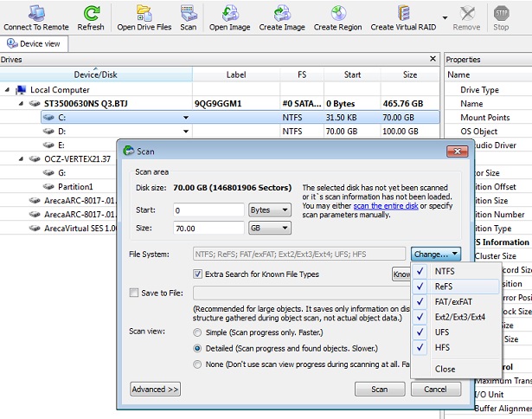Click the Create Image icon

tap(282, 13)
